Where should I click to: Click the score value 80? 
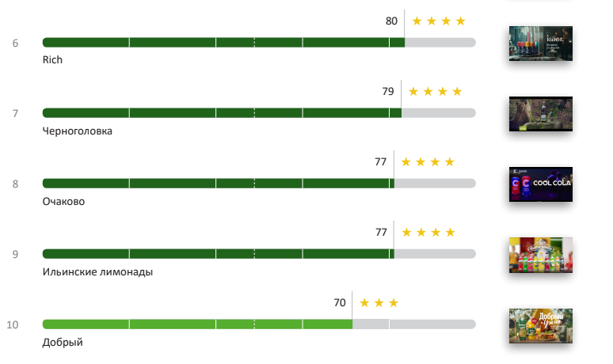[391, 21]
